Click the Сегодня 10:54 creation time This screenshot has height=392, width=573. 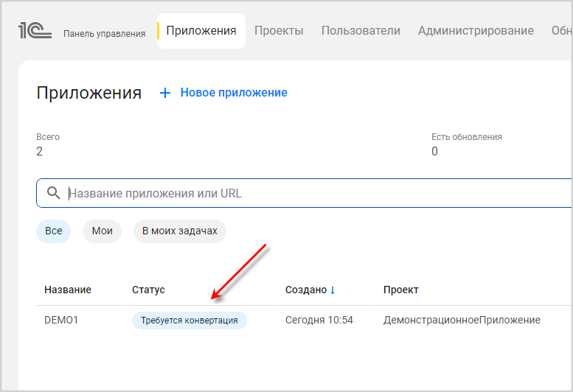click(x=319, y=320)
